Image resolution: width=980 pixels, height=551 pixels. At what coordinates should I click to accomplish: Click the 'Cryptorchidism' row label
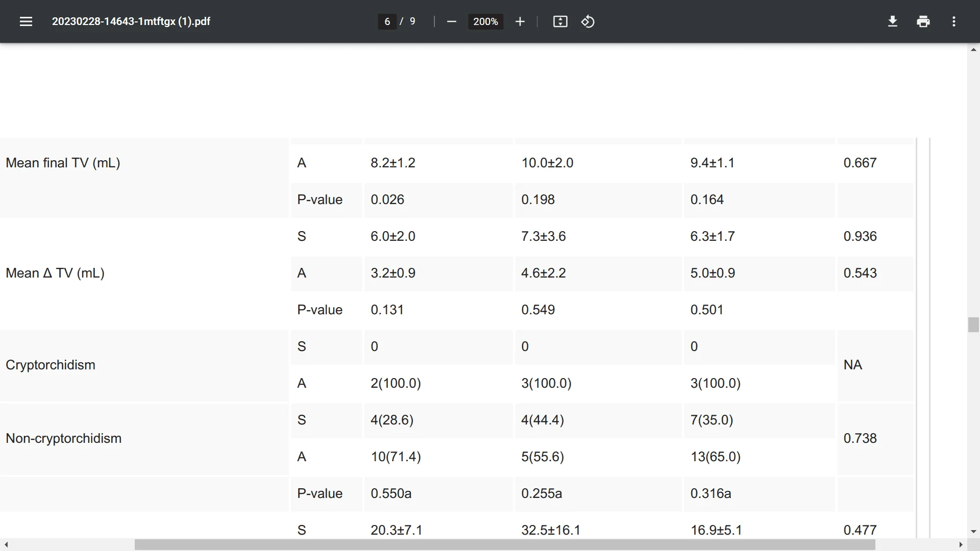pos(51,365)
